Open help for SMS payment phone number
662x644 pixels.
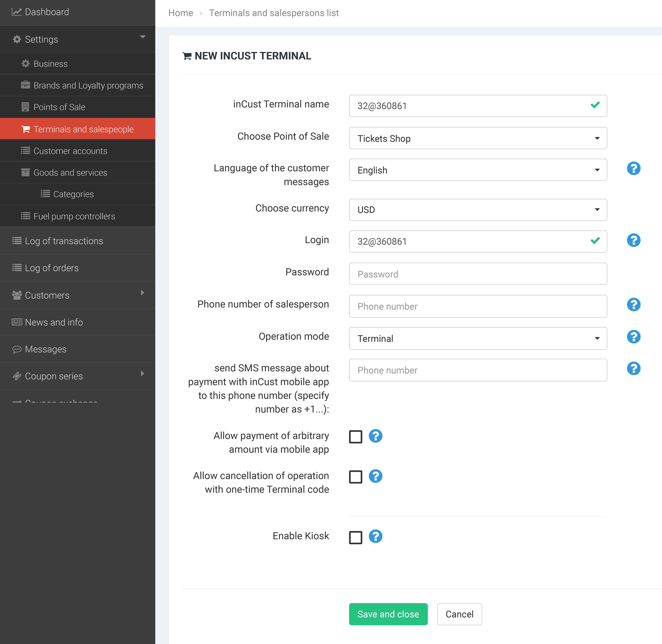coord(634,368)
